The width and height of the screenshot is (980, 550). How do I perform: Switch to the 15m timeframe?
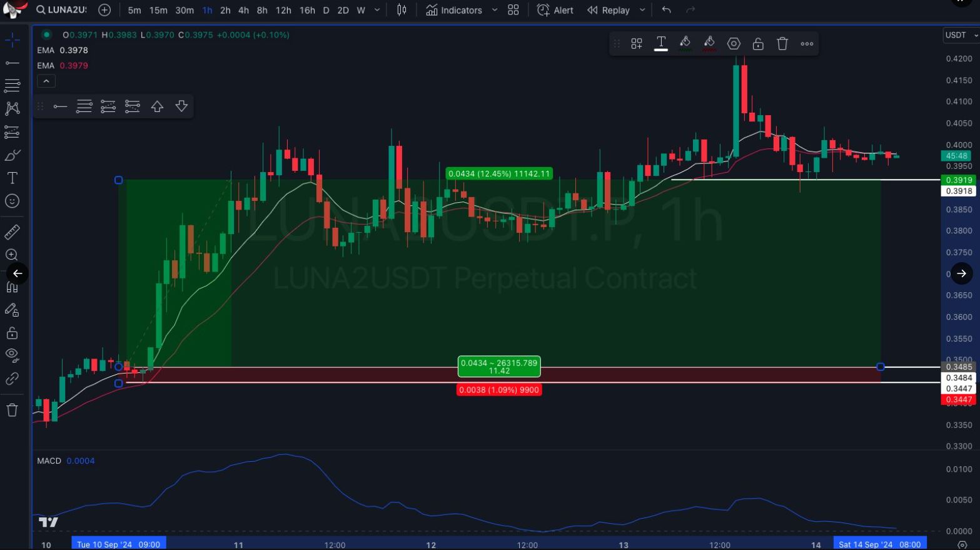158,10
